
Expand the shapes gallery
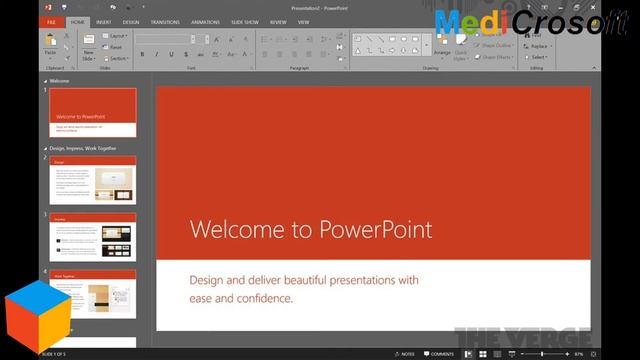[x=427, y=45]
